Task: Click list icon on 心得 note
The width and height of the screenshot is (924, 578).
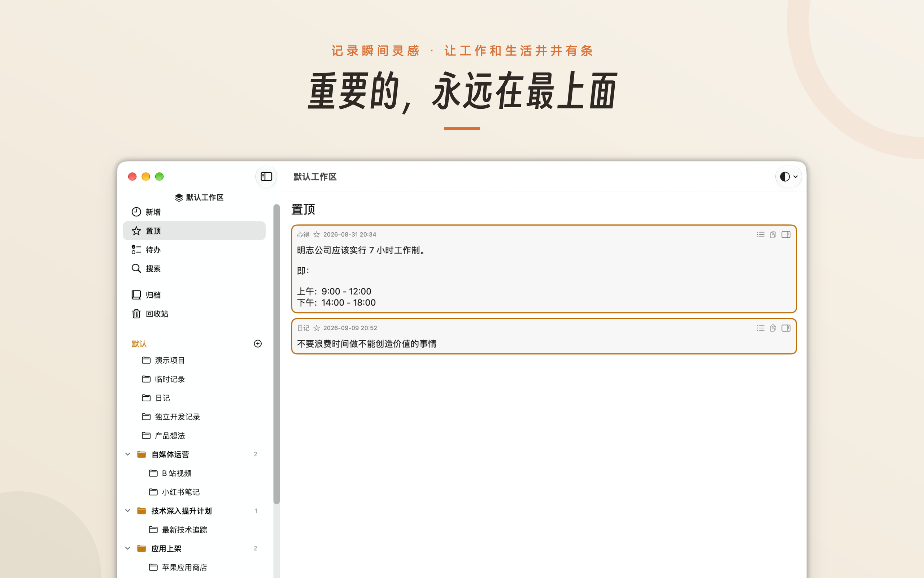Action: (x=760, y=234)
